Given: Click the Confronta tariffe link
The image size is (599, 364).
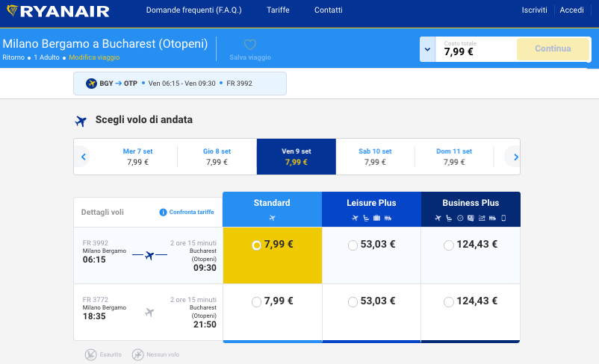Looking at the screenshot, I should click(x=191, y=212).
